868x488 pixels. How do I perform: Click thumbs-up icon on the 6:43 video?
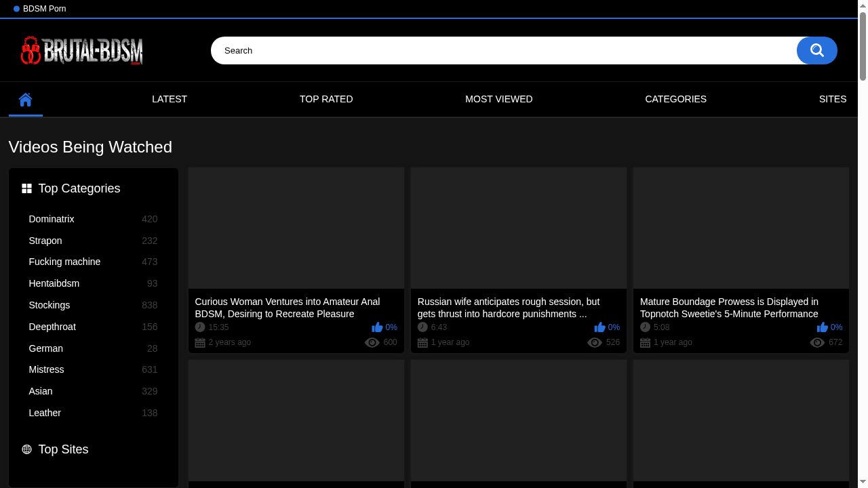pos(599,327)
